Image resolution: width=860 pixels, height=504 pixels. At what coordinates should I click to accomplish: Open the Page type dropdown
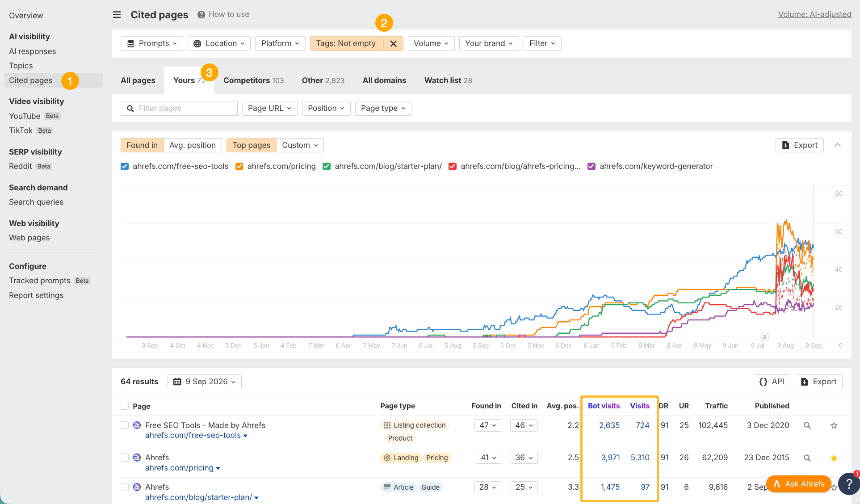coord(383,108)
